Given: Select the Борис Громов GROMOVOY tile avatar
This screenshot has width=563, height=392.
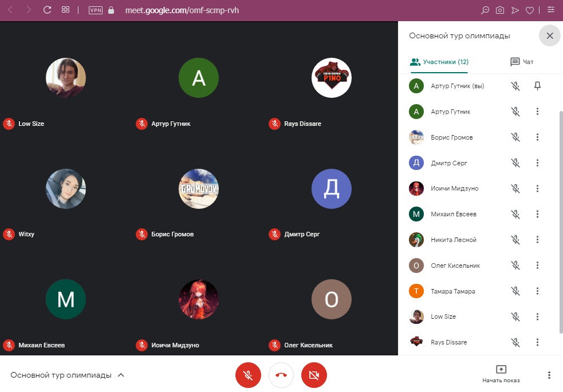Looking at the screenshot, I should click(x=199, y=189).
